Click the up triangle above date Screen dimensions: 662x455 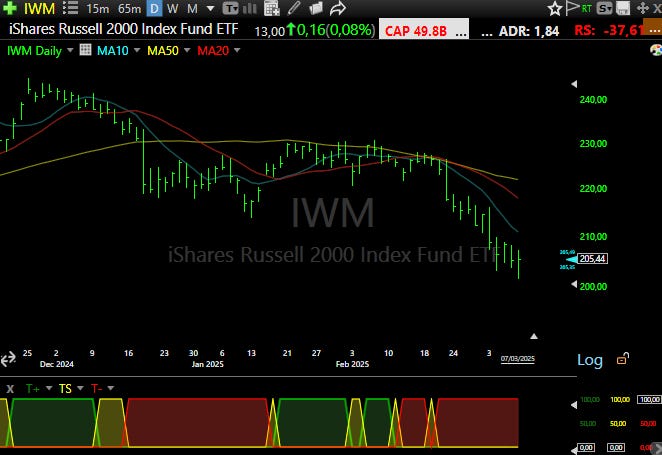pos(534,336)
